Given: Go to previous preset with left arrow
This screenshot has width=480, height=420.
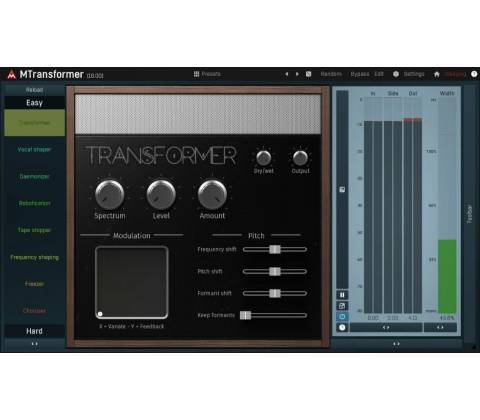Looking at the screenshot, I should [286, 74].
